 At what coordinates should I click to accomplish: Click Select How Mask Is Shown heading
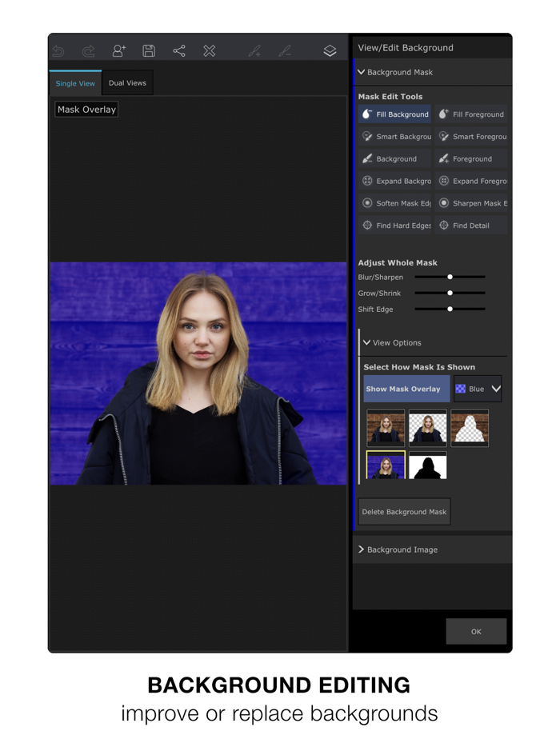click(419, 367)
